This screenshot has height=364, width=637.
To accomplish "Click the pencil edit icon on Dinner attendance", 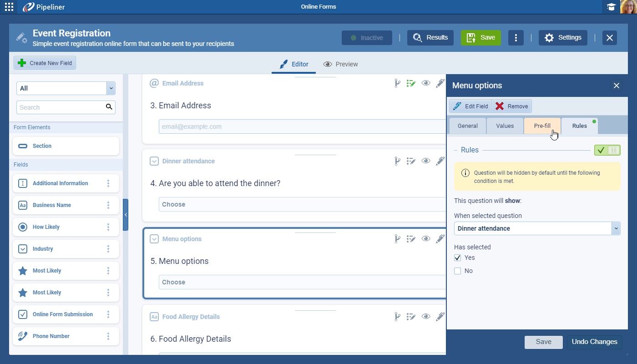I will 440,161.
